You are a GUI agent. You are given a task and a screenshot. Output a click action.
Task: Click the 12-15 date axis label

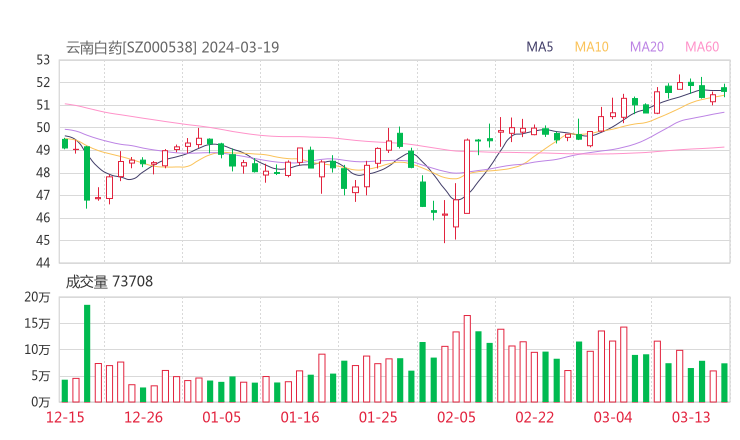[x=65, y=417]
